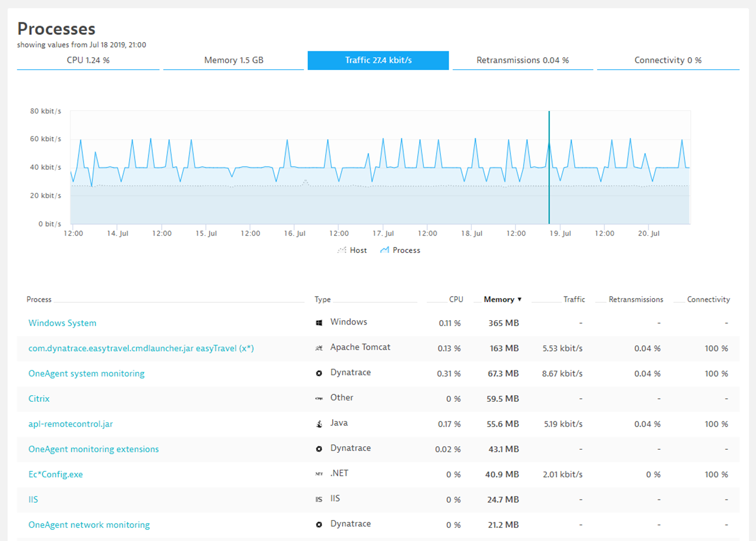Click 365 MB memory value
This screenshot has width=756, height=541.
(x=503, y=323)
